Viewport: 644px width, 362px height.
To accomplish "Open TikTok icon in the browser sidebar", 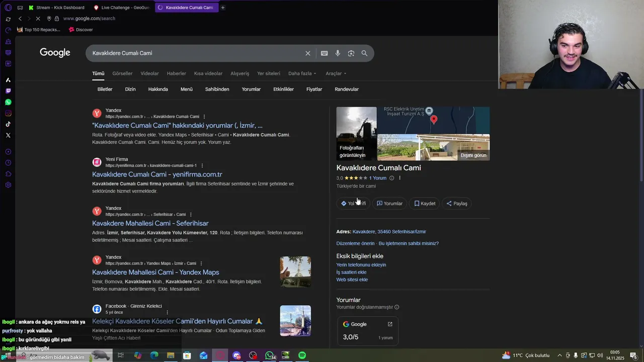I will tap(8, 124).
